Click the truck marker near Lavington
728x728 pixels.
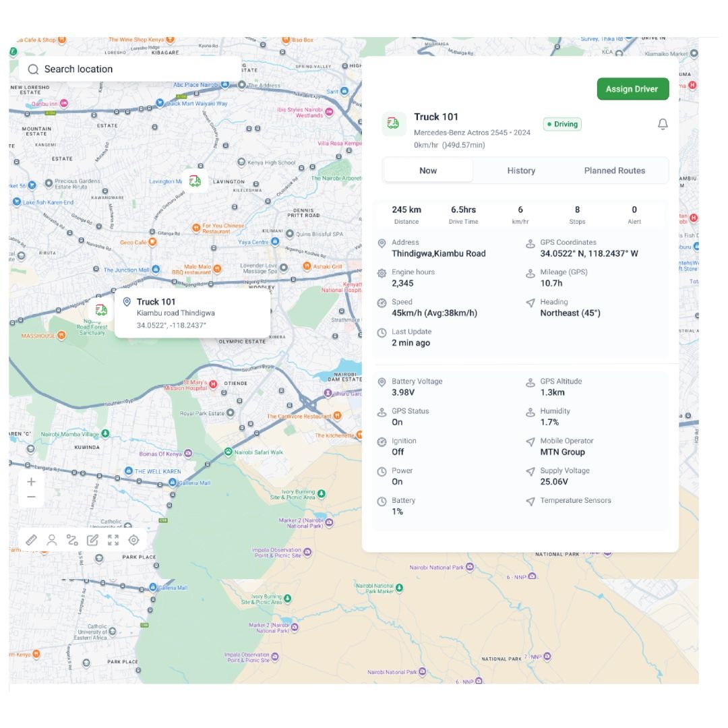(x=195, y=181)
